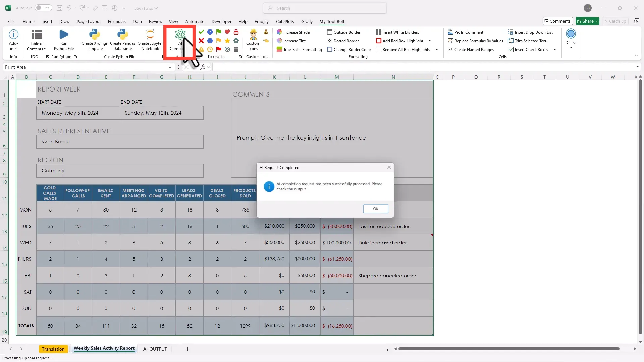Apply True-False Formatting

click(x=300, y=49)
